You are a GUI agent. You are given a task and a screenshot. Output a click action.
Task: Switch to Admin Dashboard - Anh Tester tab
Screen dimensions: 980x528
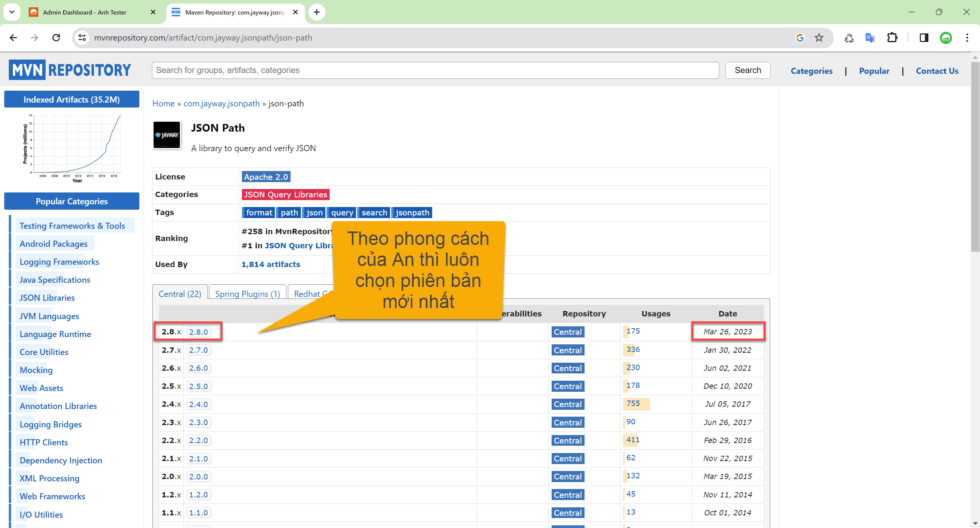84,12
